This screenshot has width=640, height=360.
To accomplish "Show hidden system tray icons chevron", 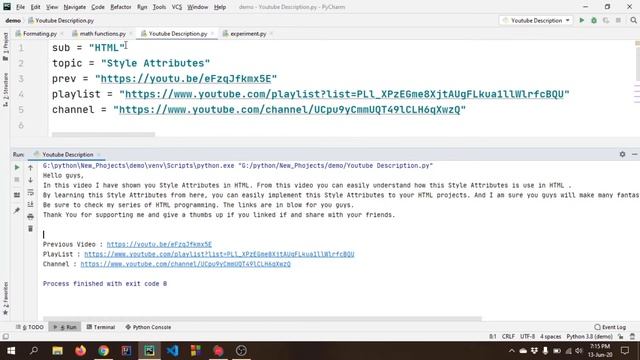I will tap(511, 351).
